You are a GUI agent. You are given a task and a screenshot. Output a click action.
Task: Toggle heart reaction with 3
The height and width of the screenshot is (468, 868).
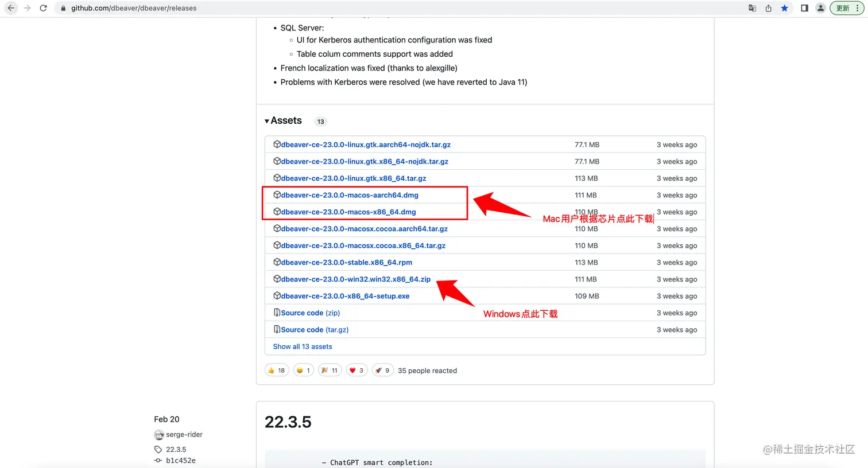[x=356, y=370]
